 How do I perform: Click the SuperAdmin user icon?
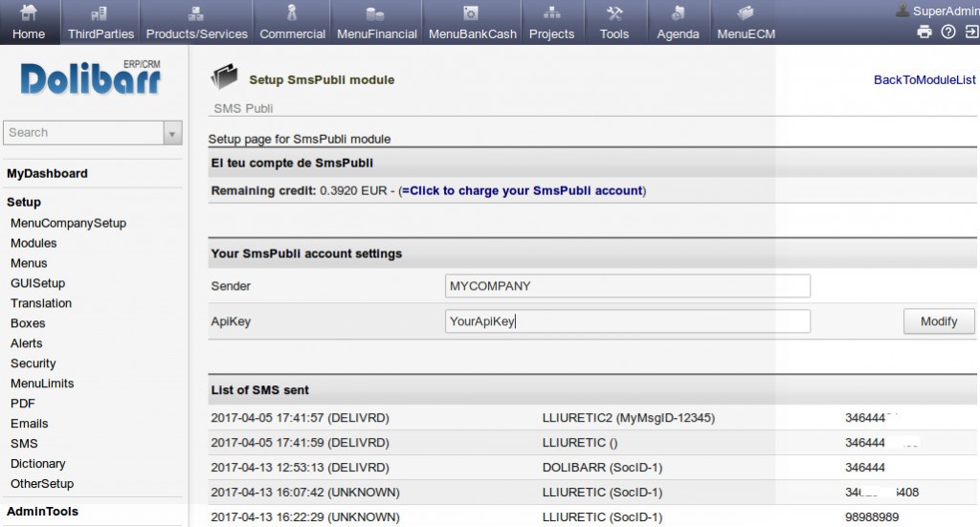click(x=902, y=10)
